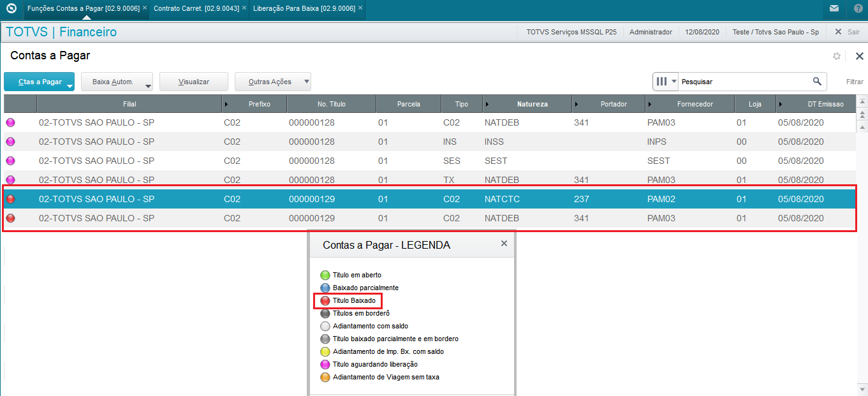Close the Contrato Carret. tab
Screen dimensions: 868x396
[244, 8]
